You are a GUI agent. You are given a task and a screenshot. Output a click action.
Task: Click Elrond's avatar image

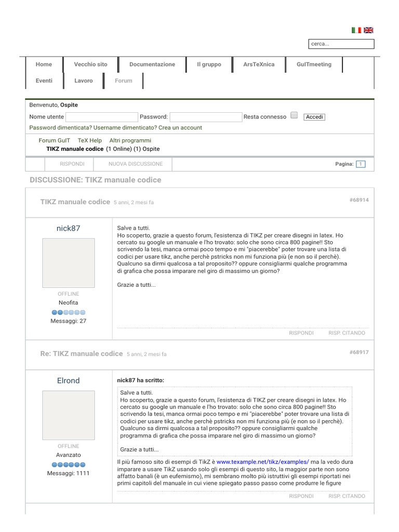click(69, 415)
